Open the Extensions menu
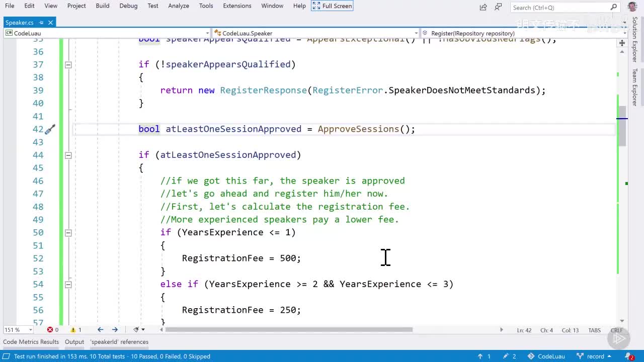Viewport: 644px width, 362px height. point(237,6)
